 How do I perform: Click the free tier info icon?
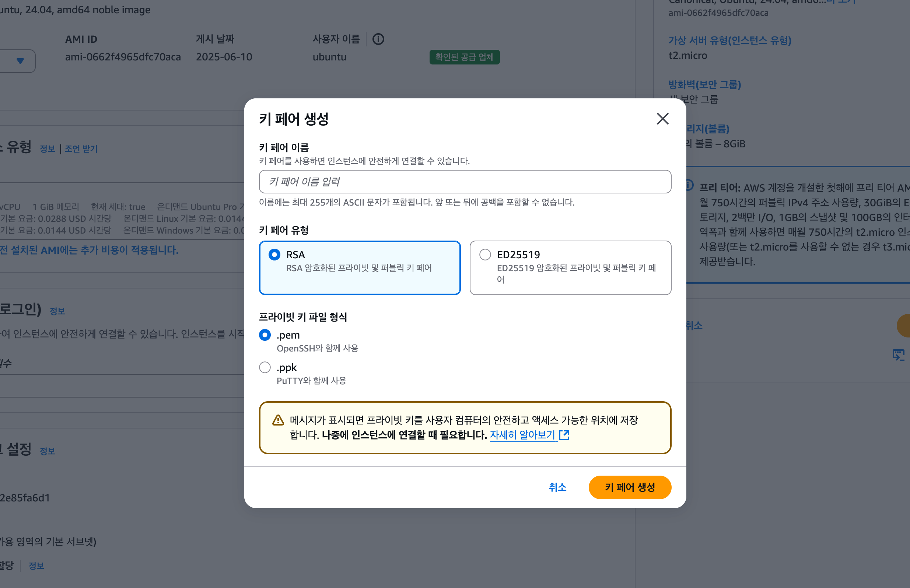[689, 185]
